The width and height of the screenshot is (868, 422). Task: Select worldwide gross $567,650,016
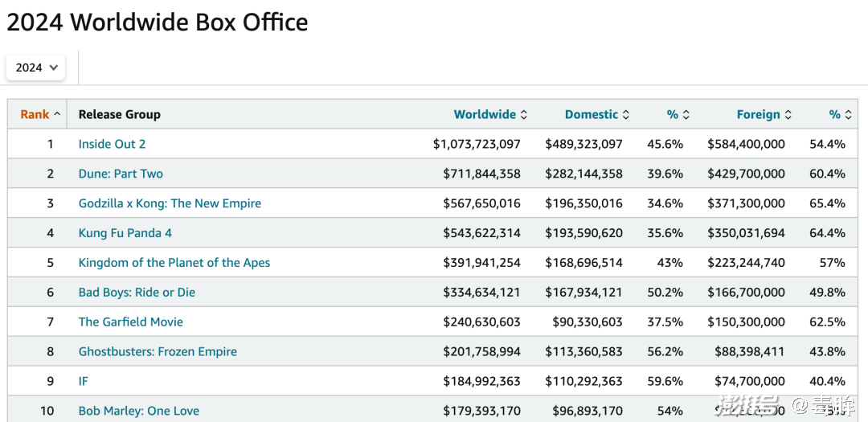pyautogui.click(x=481, y=203)
